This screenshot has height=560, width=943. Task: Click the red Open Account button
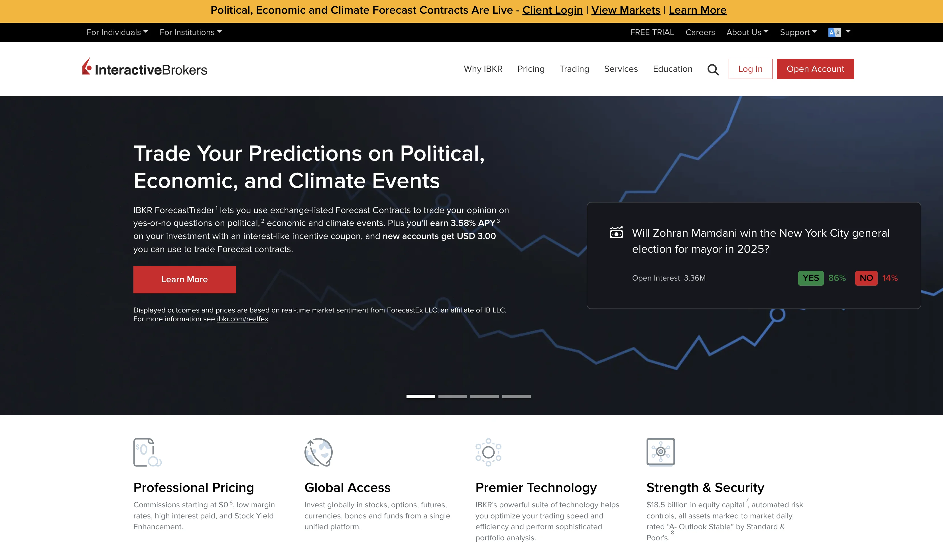click(x=815, y=69)
